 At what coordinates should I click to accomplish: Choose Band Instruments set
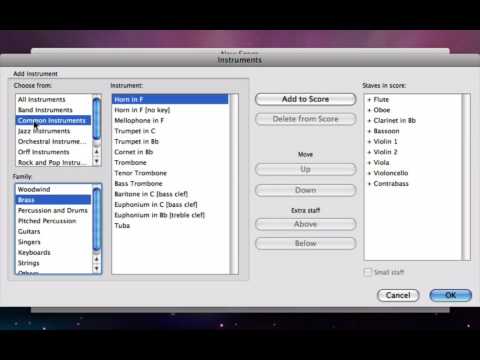pos(53,110)
